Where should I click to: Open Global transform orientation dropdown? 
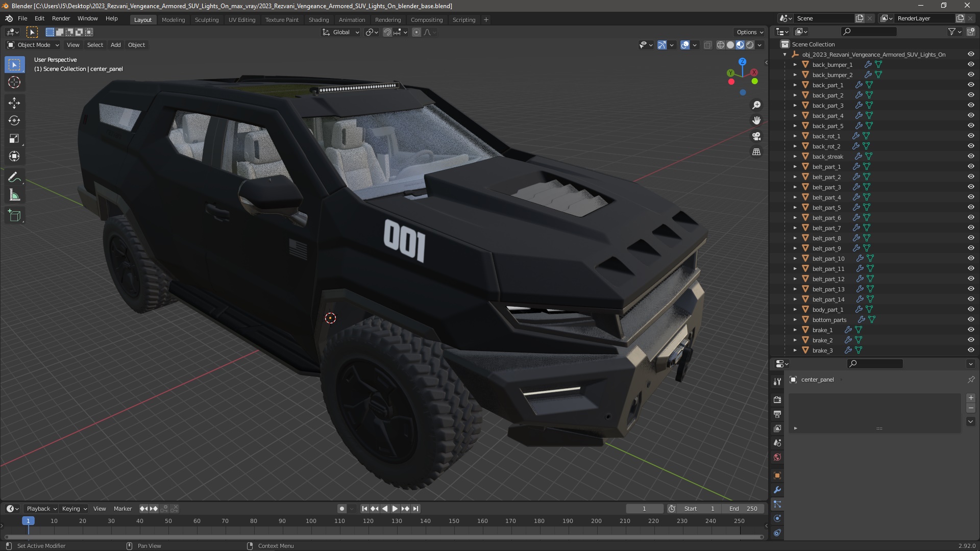point(341,32)
